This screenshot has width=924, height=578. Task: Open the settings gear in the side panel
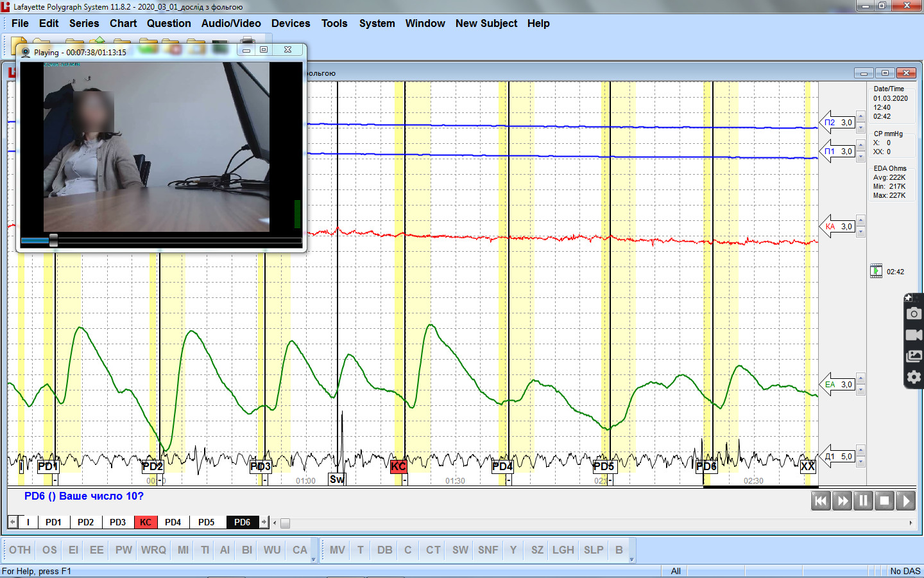pos(914,377)
